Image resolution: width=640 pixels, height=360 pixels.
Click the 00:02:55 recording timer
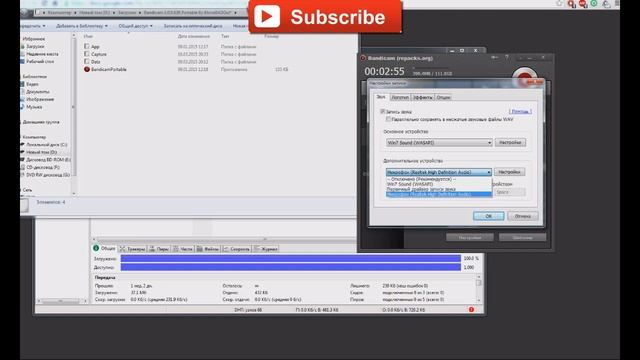coord(384,71)
